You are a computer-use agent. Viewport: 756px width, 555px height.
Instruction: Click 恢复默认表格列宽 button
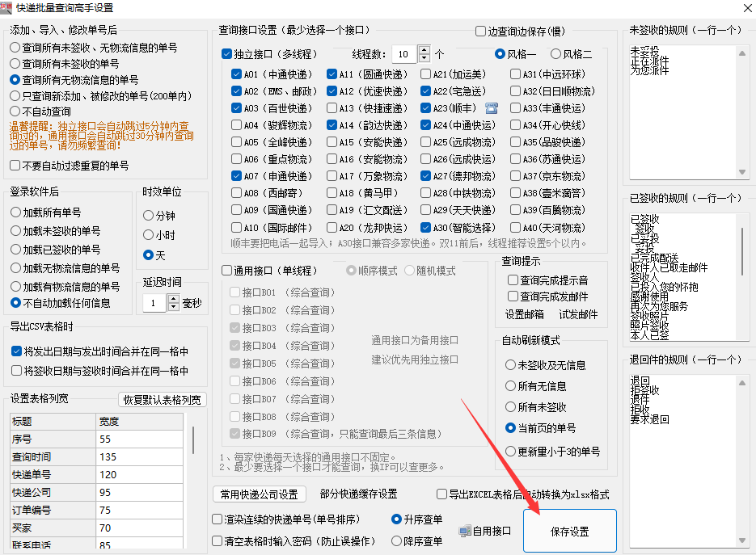pos(163,400)
